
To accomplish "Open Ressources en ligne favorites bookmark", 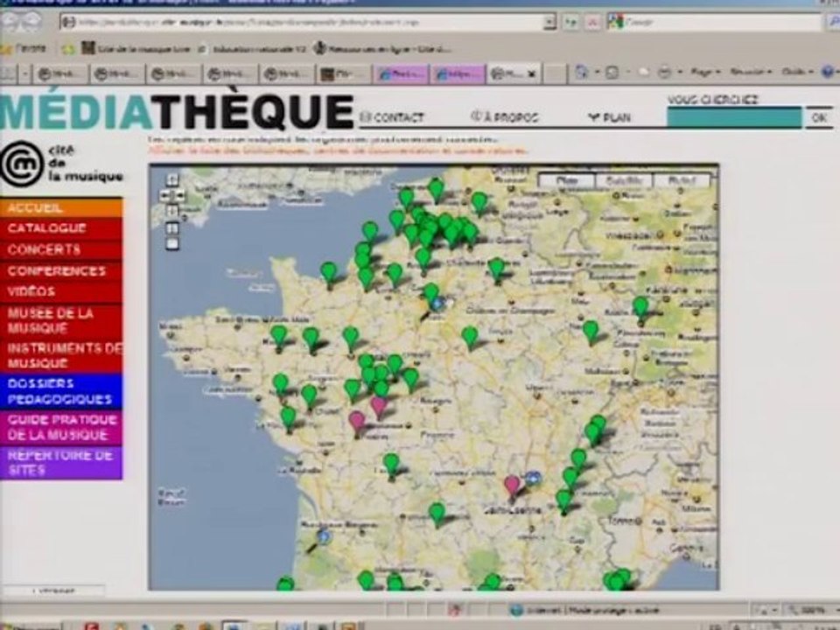I will [x=382, y=49].
